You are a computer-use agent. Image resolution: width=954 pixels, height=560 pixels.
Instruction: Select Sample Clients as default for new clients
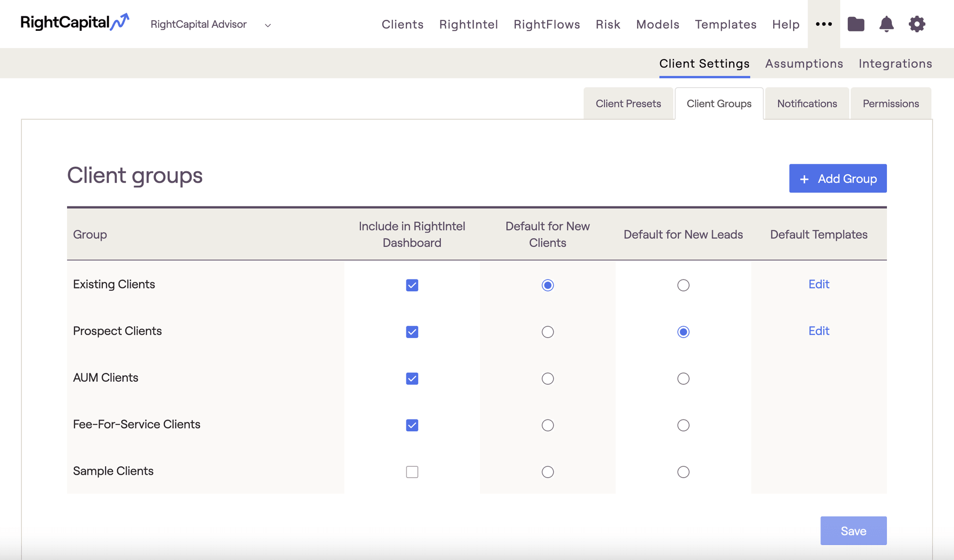pyautogui.click(x=548, y=472)
